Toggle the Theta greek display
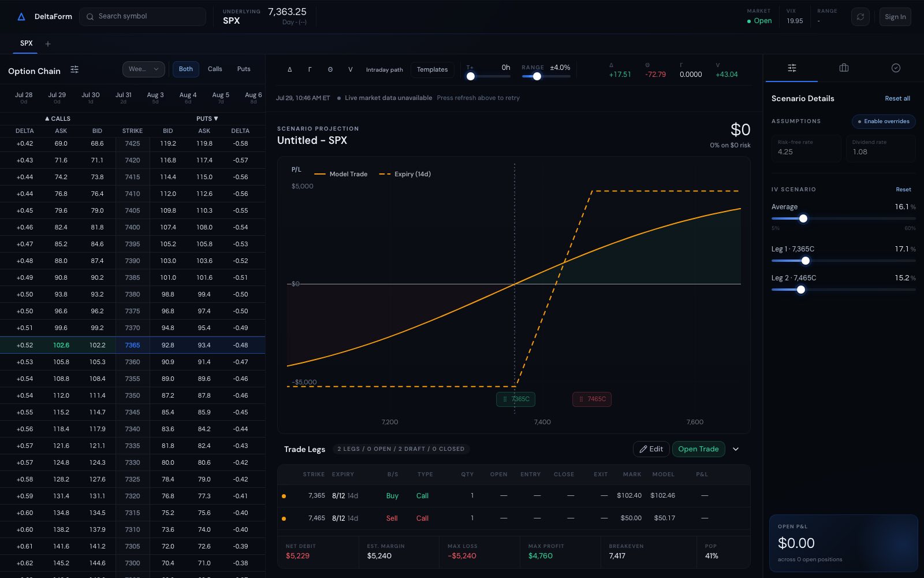Image resolution: width=924 pixels, height=578 pixels. pyautogui.click(x=330, y=69)
